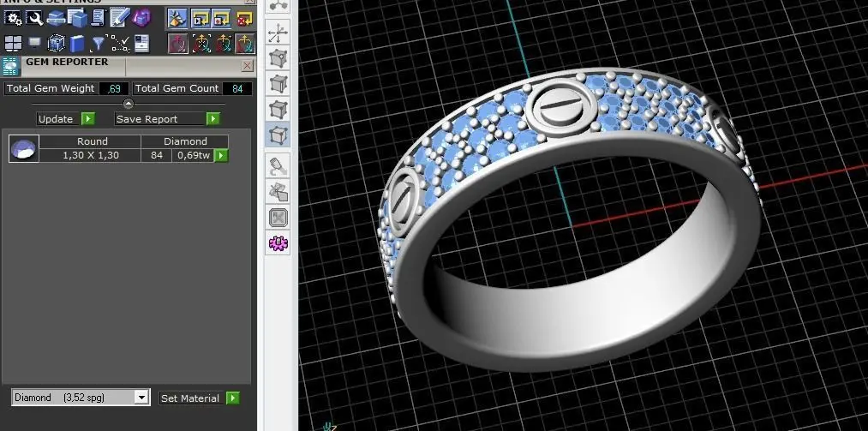The height and width of the screenshot is (431, 868).
Task: Click the Update button label
Action: [x=56, y=119]
